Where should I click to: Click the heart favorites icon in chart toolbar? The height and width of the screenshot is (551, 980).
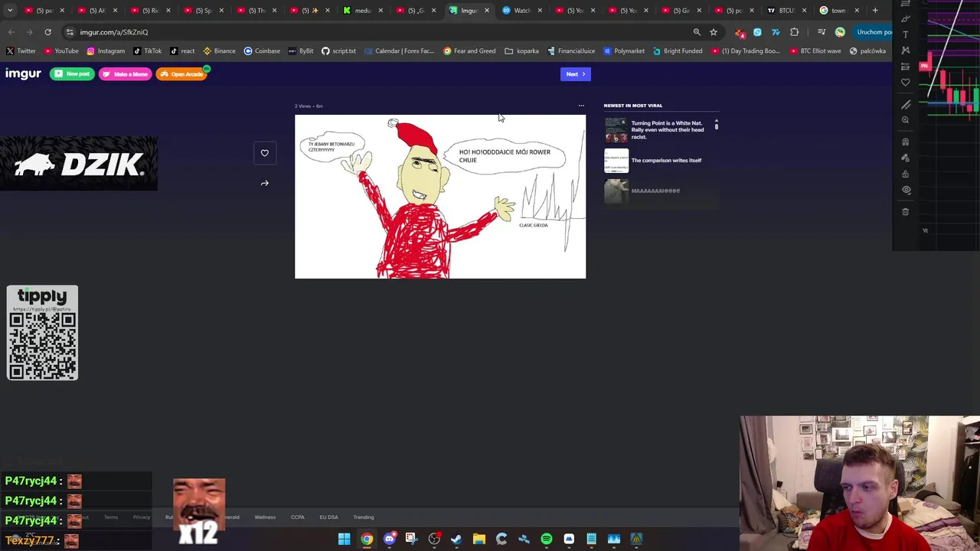(906, 82)
